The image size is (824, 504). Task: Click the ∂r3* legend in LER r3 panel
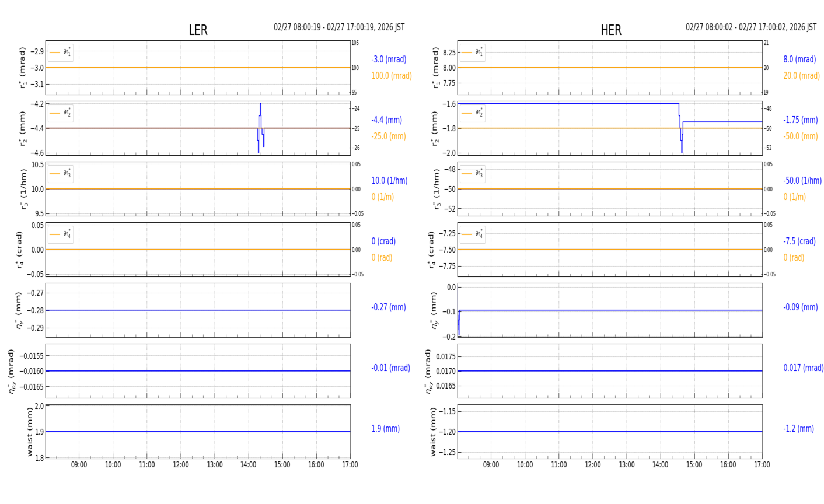[61, 173]
